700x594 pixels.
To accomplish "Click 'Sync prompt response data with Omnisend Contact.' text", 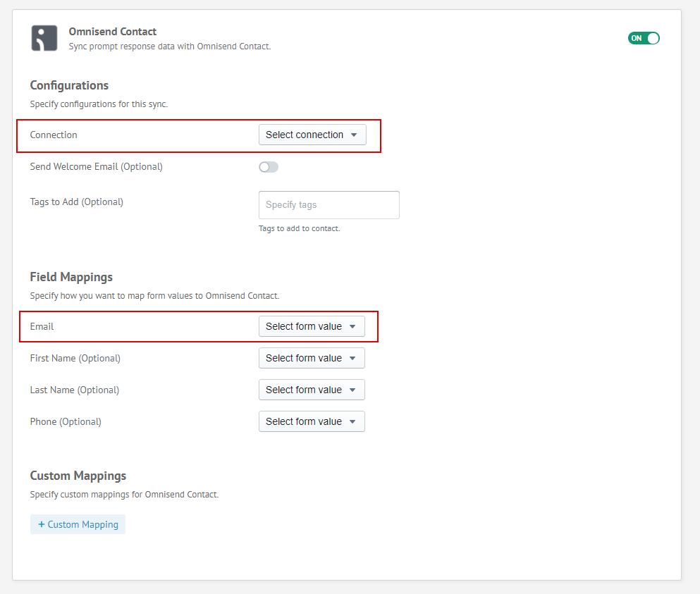I will [170, 47].
